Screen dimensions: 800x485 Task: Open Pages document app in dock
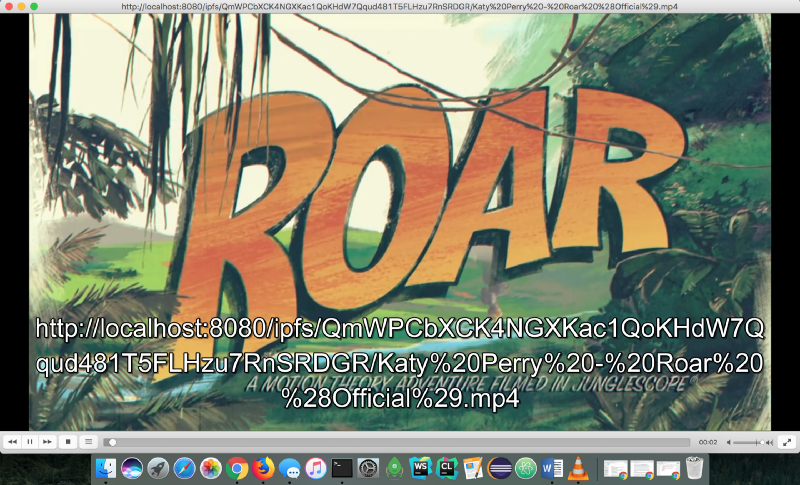coord(473,468)
